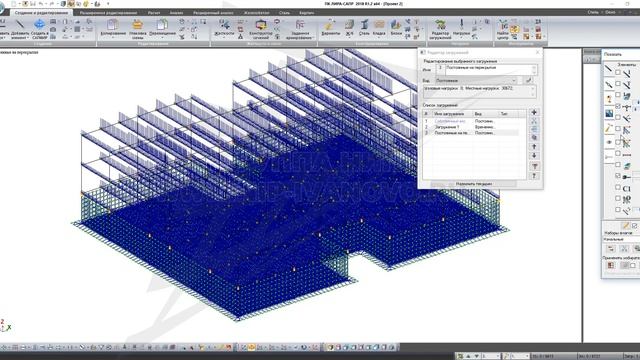Click the Назначить текущим button
Screen dimensions: 640x360
tap(473, 184)
